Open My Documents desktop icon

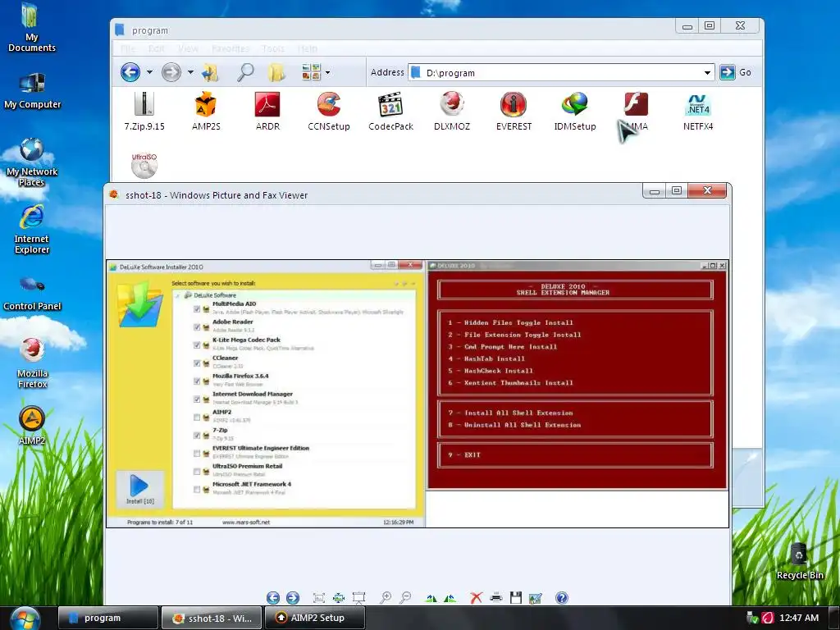32,28
